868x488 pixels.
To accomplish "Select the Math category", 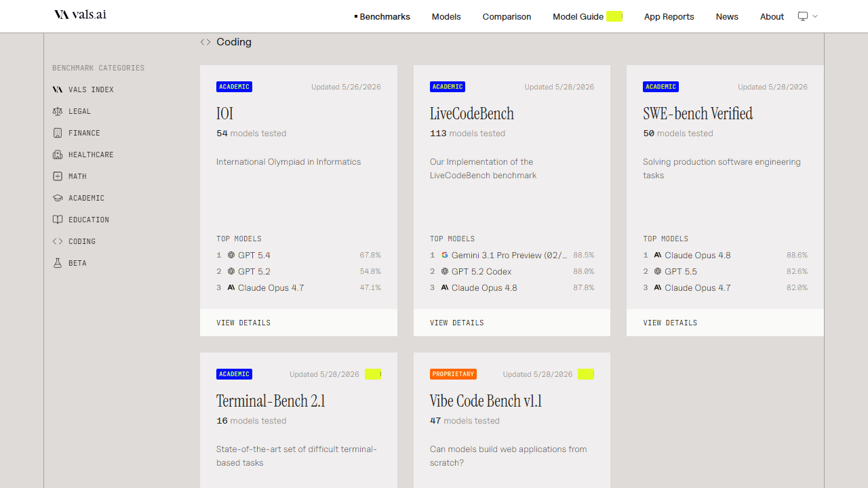I will (70, 176).
